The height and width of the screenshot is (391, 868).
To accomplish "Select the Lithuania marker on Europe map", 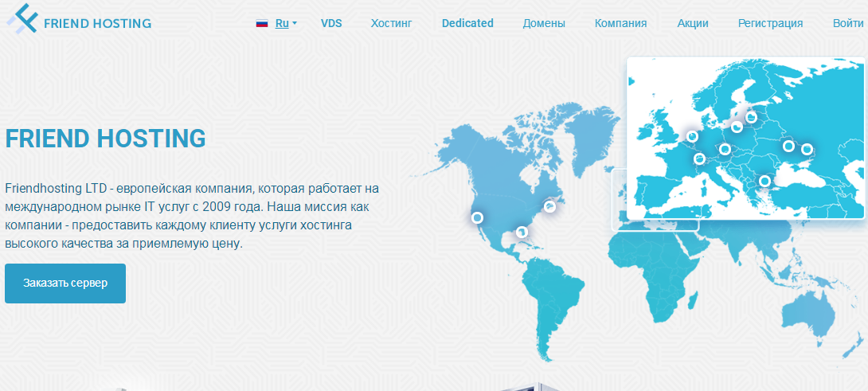I will pyautogui.click(x=737, y=127).
